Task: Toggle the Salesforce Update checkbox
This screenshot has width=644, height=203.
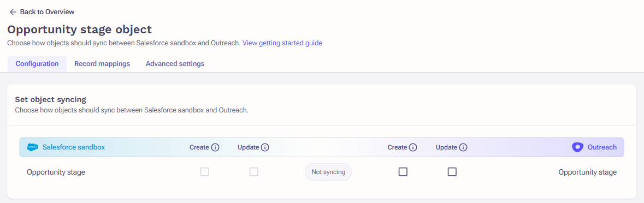Action: (254, 172)
